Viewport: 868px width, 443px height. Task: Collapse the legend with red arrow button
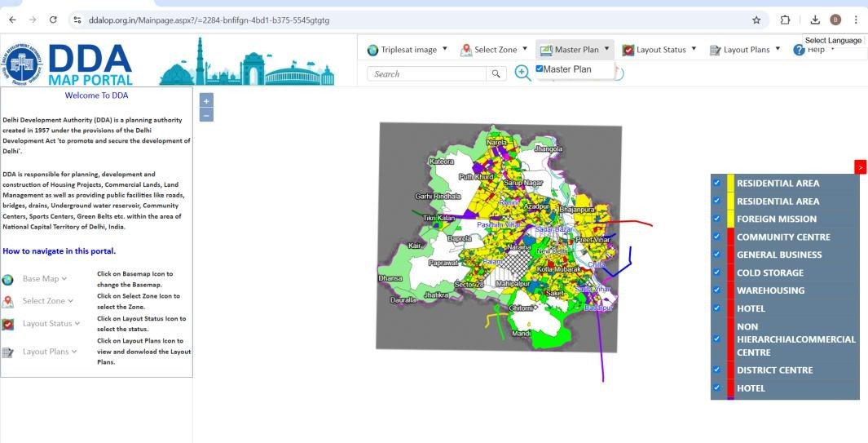point(860,167)
